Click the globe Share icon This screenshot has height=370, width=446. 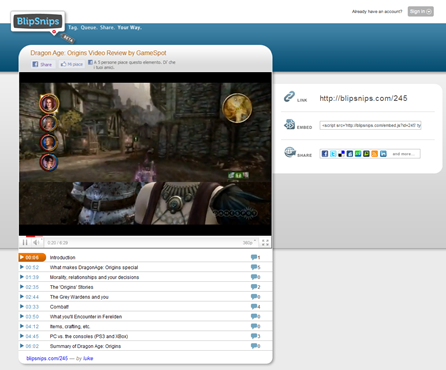point(289,152)
